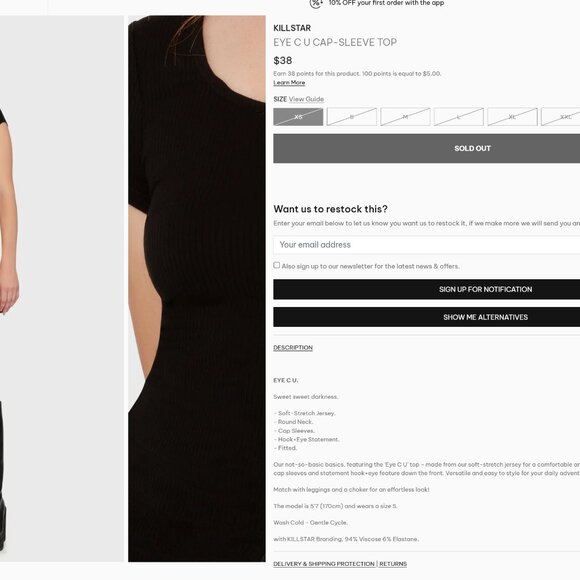The height and width of the screenshot is (580, 580).
Task: Select size XL option
Action: pos(512,117)
